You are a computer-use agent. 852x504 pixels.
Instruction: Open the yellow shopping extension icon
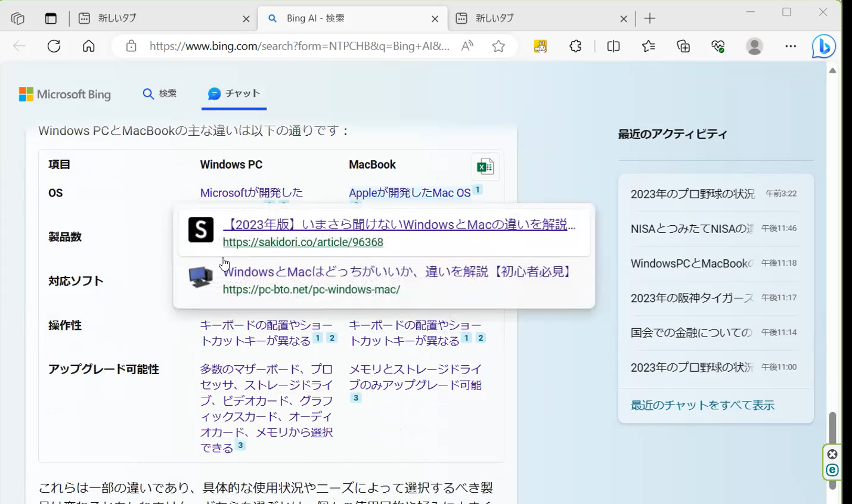[x=540, y=46]
